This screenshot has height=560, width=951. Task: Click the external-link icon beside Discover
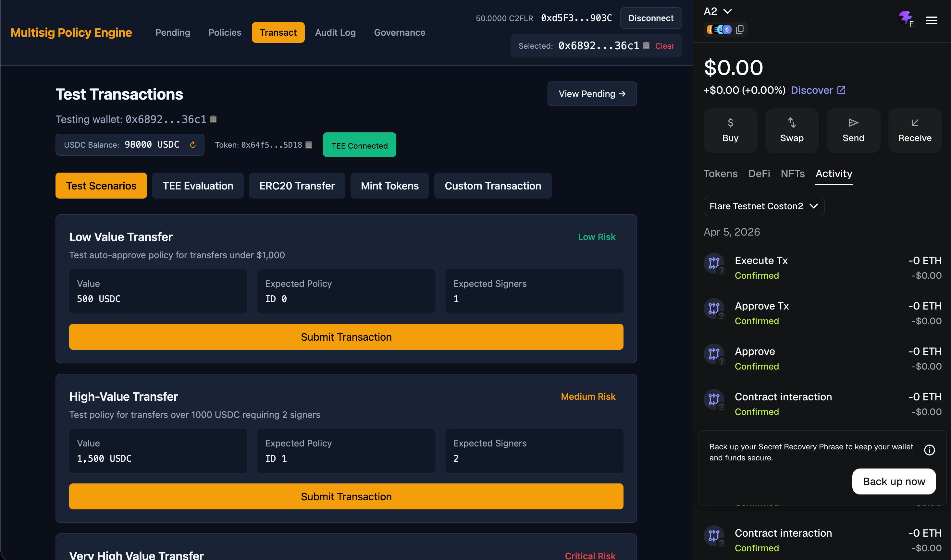(841, 90)
